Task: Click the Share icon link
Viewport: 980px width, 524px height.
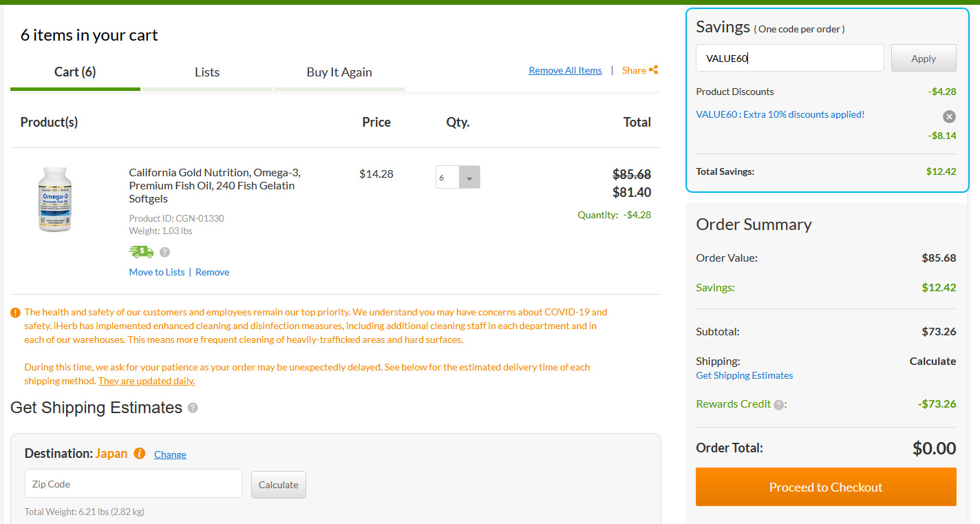Action: click(640, 70)
